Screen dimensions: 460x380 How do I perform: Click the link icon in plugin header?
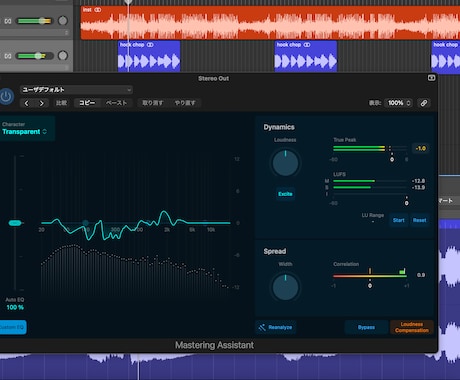(x=424, y=103)
